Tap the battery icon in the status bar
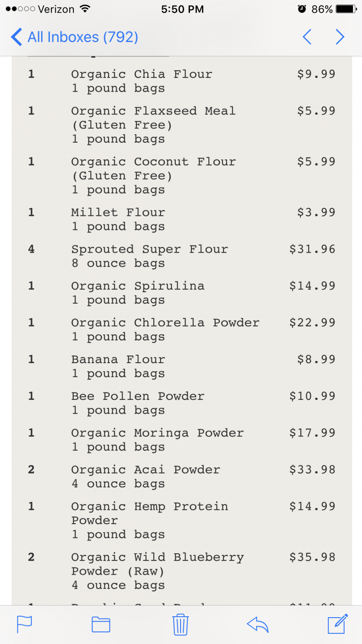362x644 pixels. pos(347,9)
